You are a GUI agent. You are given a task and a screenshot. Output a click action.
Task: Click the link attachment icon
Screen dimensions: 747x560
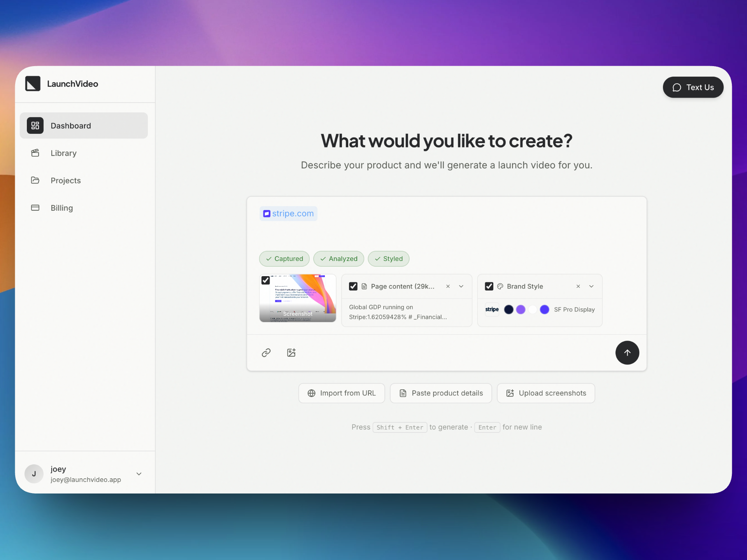coord(266,353)
